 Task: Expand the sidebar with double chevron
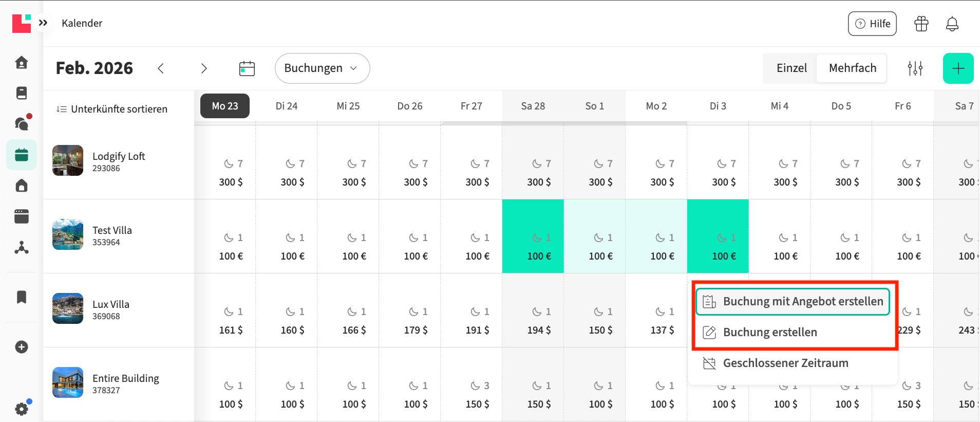[43, 23]
